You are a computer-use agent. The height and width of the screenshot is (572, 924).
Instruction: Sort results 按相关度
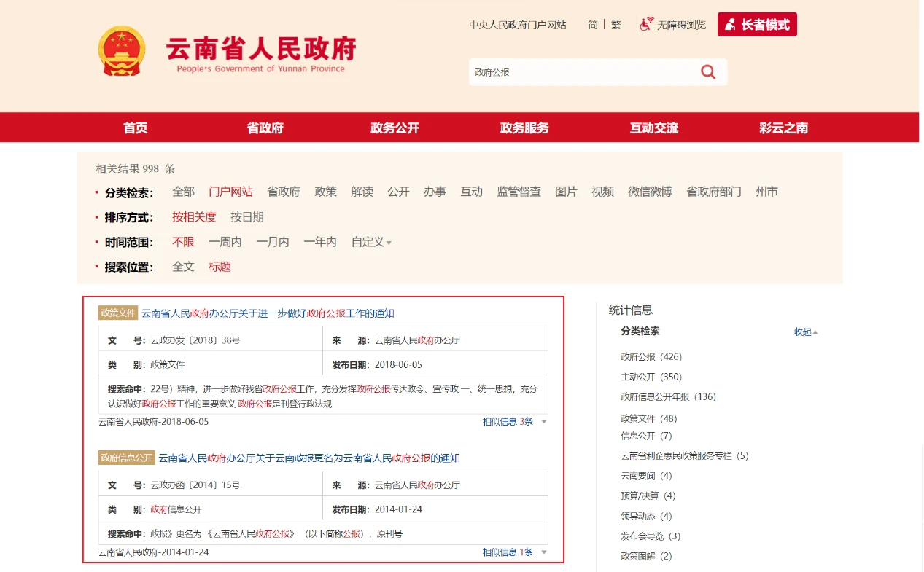(194, 217)
